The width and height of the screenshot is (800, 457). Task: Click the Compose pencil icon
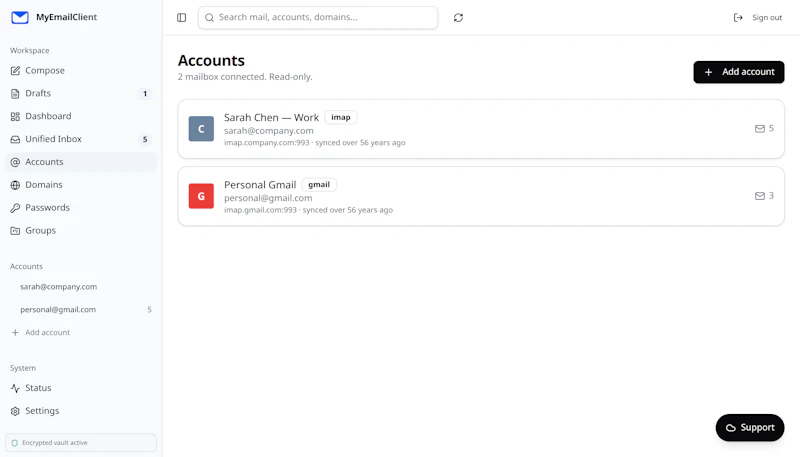15,70
